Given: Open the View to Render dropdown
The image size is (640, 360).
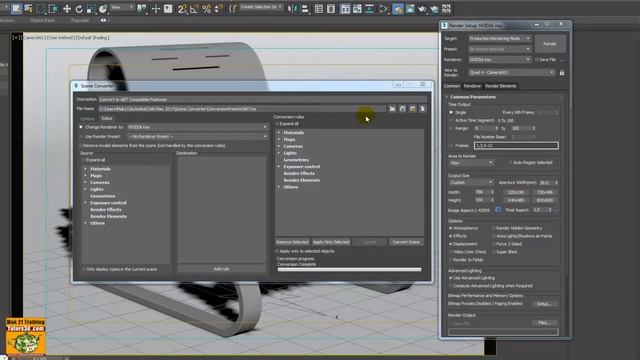Looking at the screenshot, I should [511, 73].
